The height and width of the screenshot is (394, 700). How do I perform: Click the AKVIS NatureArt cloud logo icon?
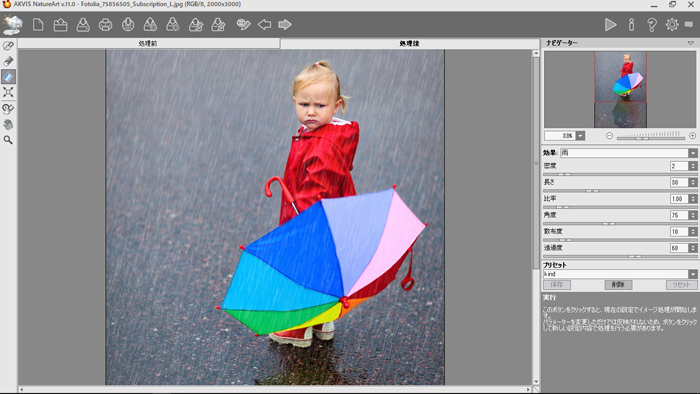click(12, 25)
